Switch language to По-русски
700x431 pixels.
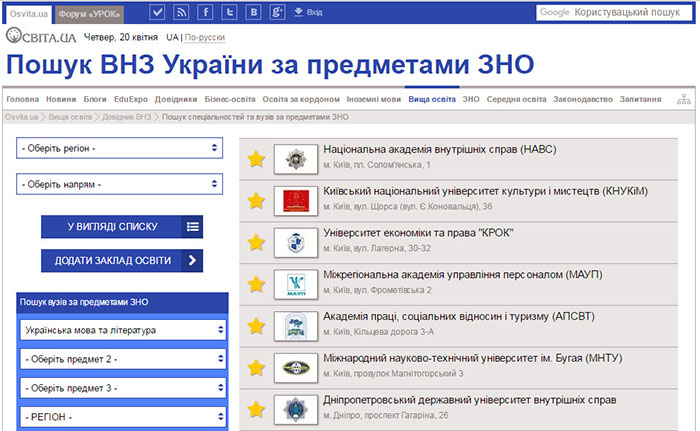pos(205,38)
